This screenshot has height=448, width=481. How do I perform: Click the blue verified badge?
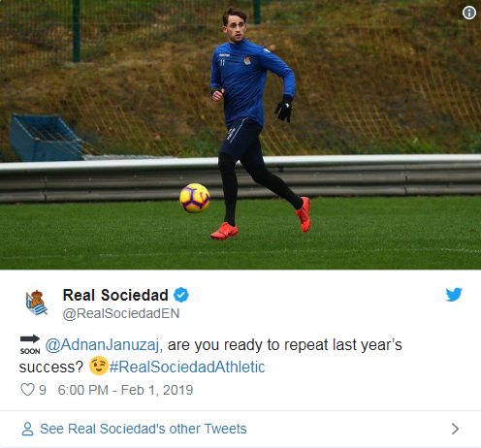click(x=181, y=295)
